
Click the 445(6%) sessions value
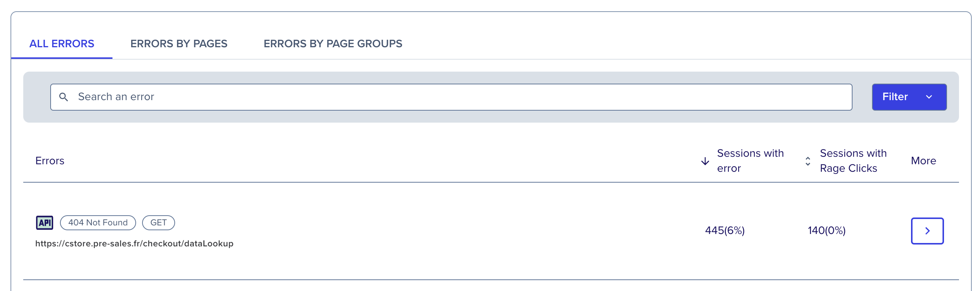(x=725, y=231)
